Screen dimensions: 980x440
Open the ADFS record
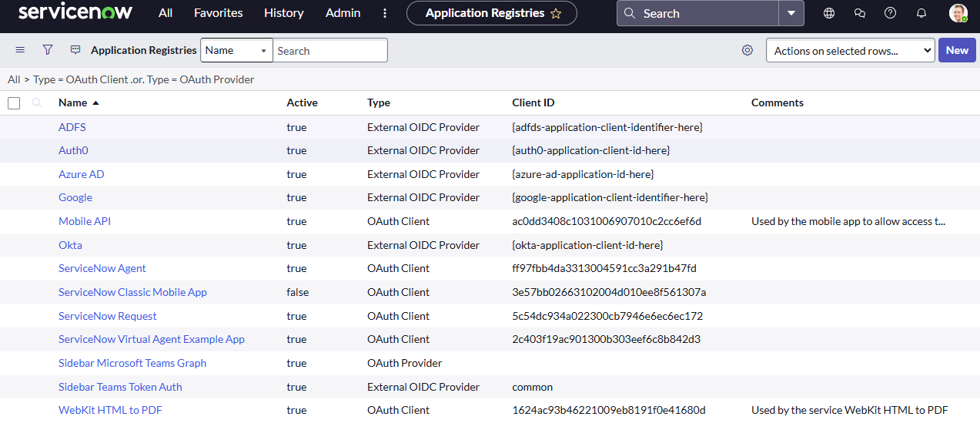(72, 127)
